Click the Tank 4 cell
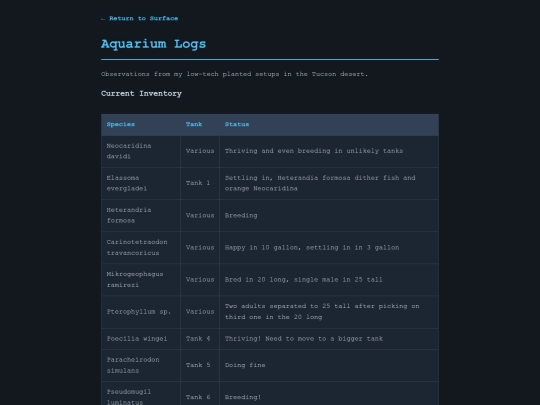The width and height of the screenshot is (540, 405). (x=200, y=339)
